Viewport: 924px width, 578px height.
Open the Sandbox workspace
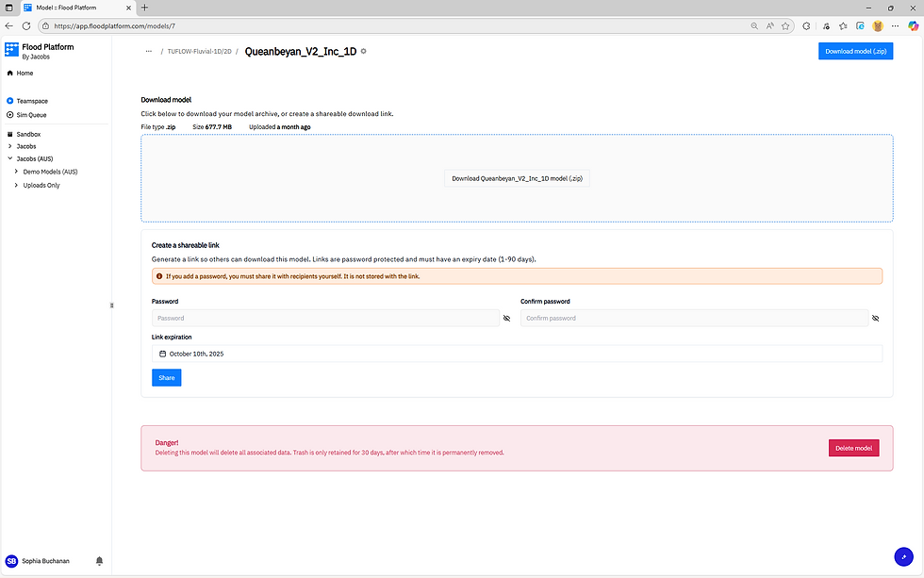click(x=27, y=134)
